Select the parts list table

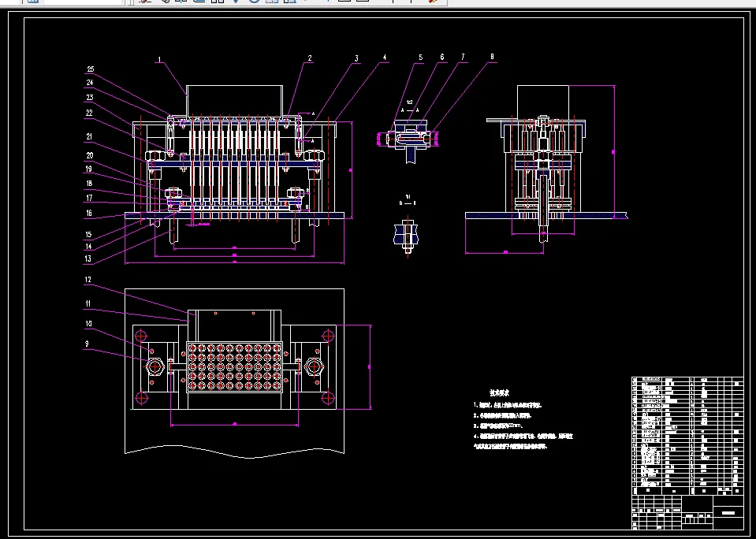click(686, 435)
